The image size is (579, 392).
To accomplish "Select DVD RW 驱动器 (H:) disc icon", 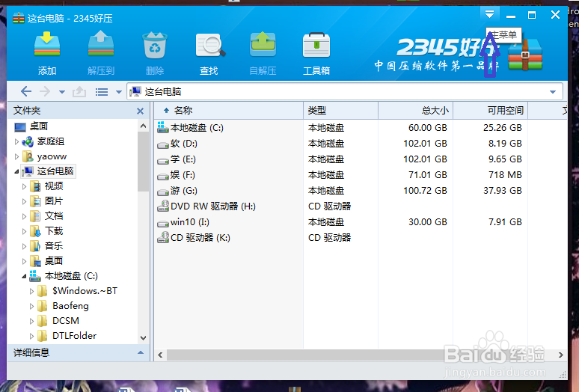I will pos(163,206).
